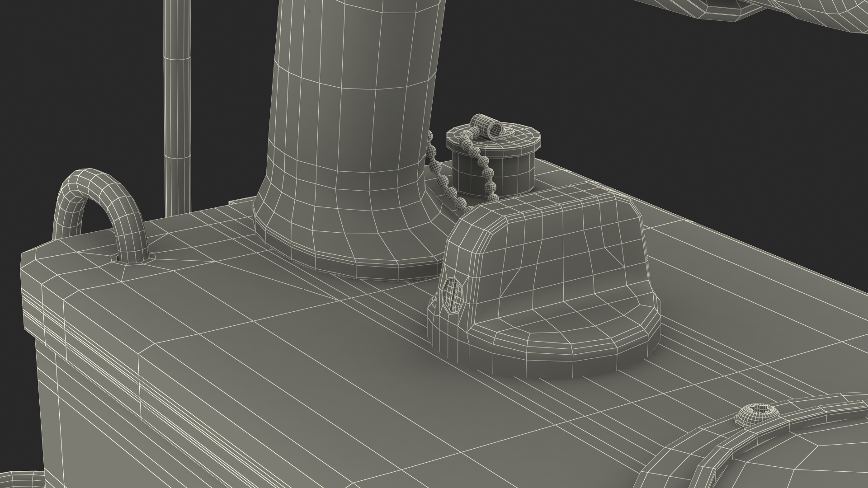Select the small tube atop the filler cap
Viewport: 868px width, 488px height.
(x=487, y=126)
